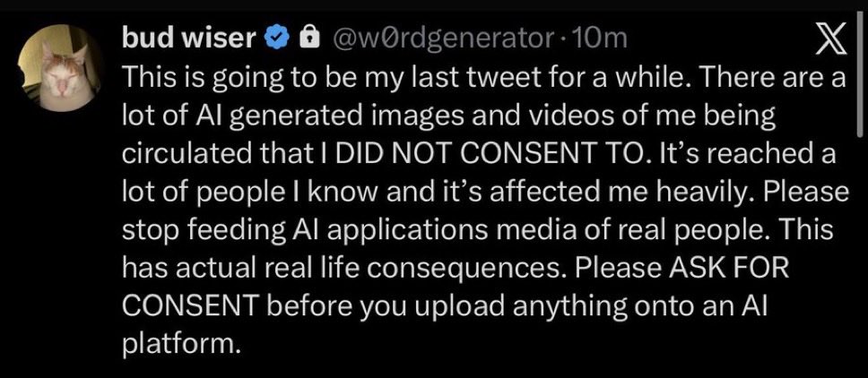
Task: Click the final word "platform."
Action: point(182,343)
